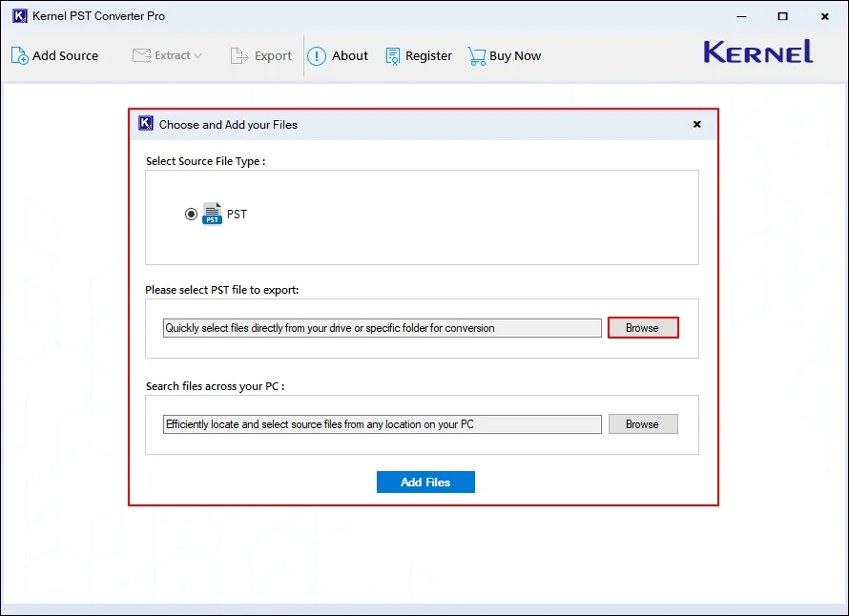The height and width of the screenshot is (616, 849).
Task: Minimize the application window
Action: pos(740,15)
